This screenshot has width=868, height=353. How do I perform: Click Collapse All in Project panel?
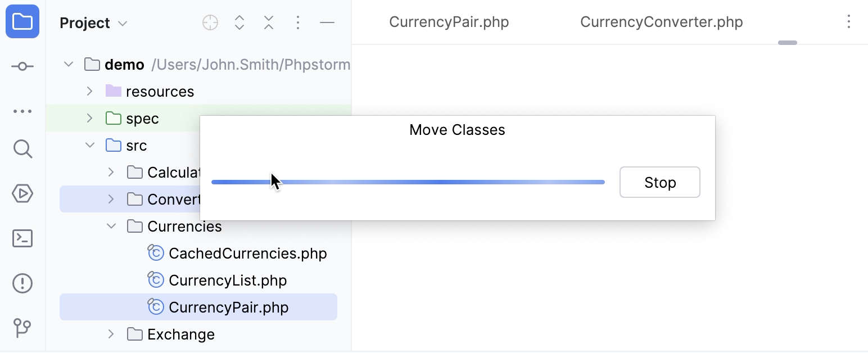click(x=269, y=23)
